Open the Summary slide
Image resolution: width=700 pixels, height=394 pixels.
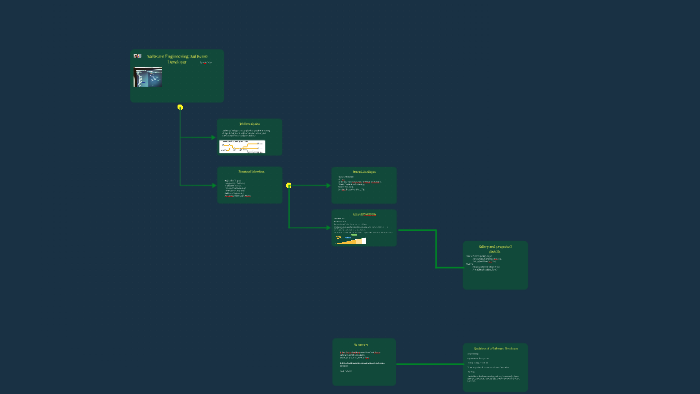(364, 362)
